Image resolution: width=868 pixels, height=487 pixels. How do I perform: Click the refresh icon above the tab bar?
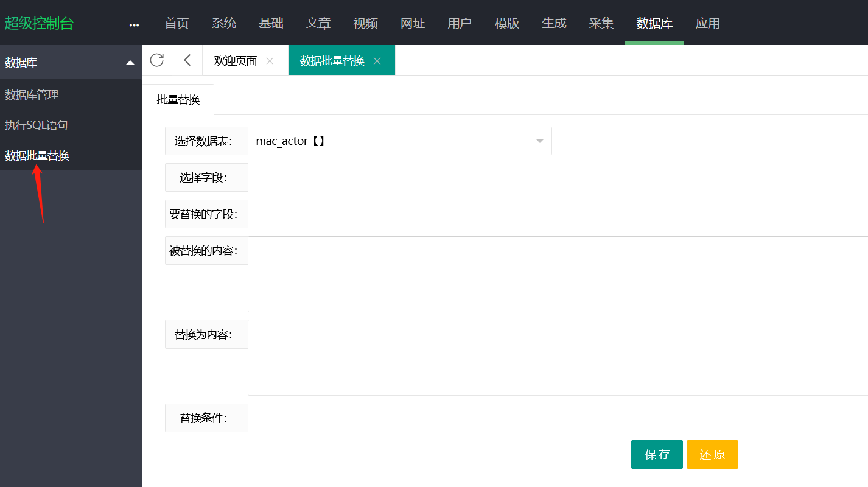click(x=156, y=60)
